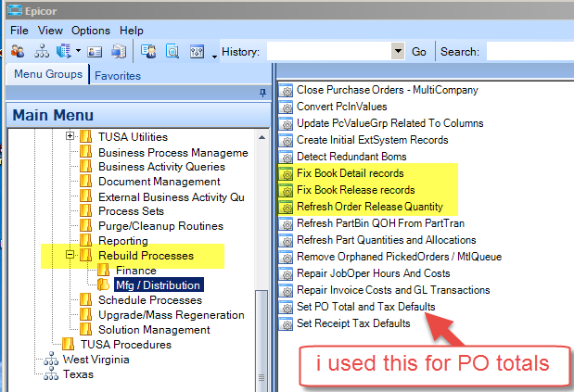The image size is (574, 392).
Task: Open the toolbar overflow options arrow
Action: point(214,57)
